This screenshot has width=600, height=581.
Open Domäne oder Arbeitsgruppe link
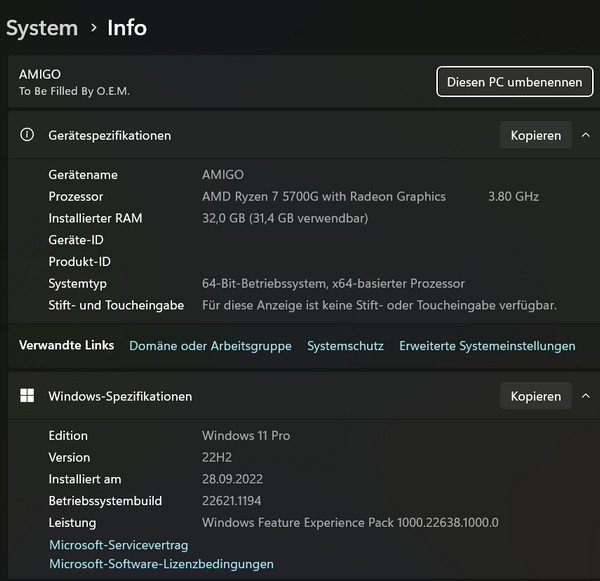(x=210, y=346)
